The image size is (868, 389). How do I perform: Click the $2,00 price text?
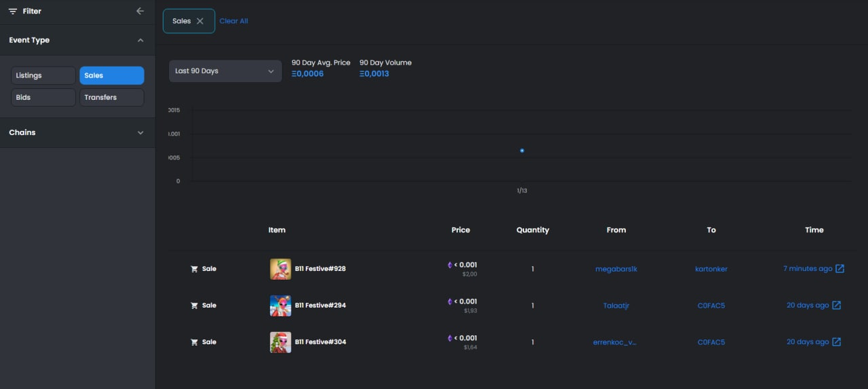(470, 274)
